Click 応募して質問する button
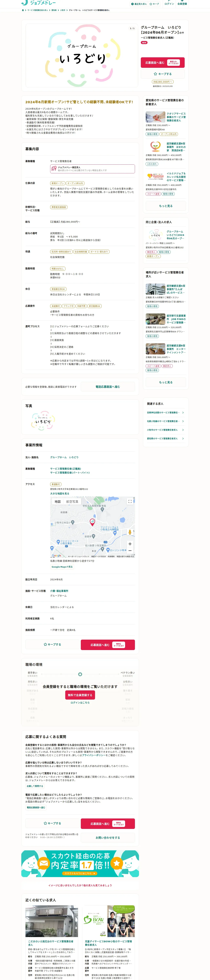 (35, 786)
